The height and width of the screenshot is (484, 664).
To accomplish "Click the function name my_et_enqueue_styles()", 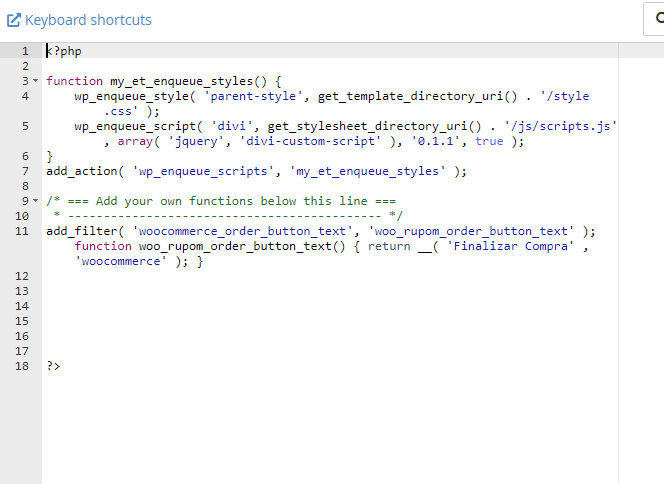I will pyautogui.click(x=189, y=81).
